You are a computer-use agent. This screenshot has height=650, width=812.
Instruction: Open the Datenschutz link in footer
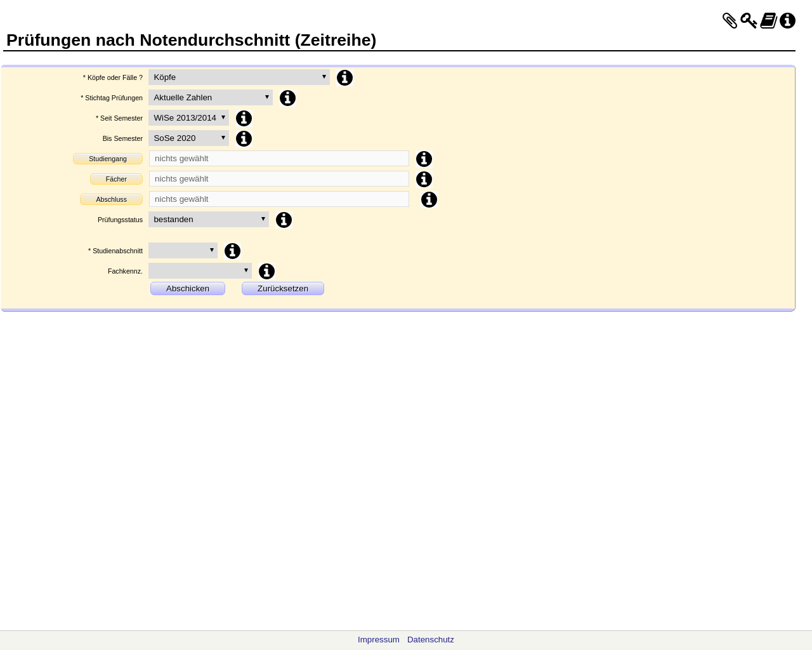(x=431, y=640)
